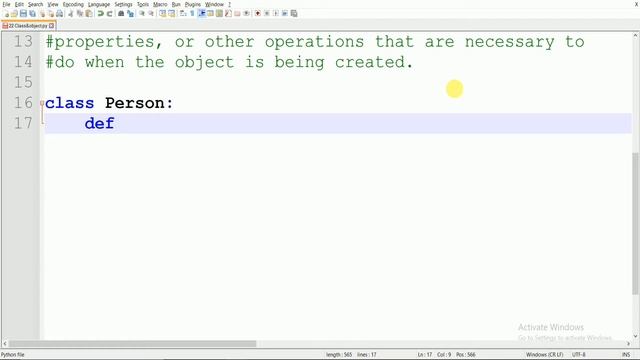Click the Zoom Out toolbar icon

tap(151, 13)
